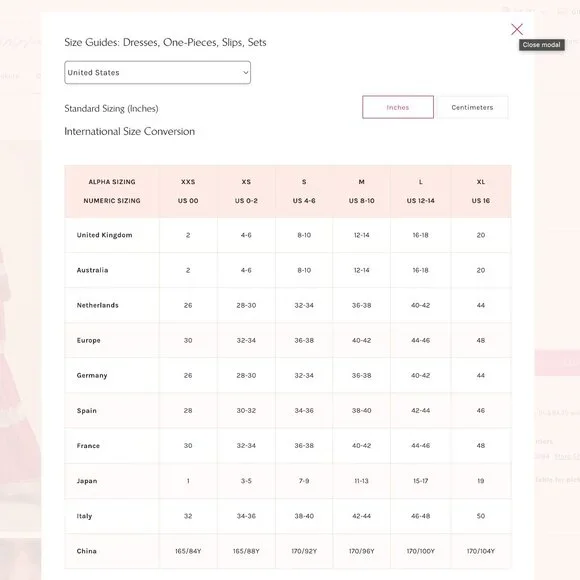Click the XL US 16 column header
The image size is (580, 580).
coord(480,191)
